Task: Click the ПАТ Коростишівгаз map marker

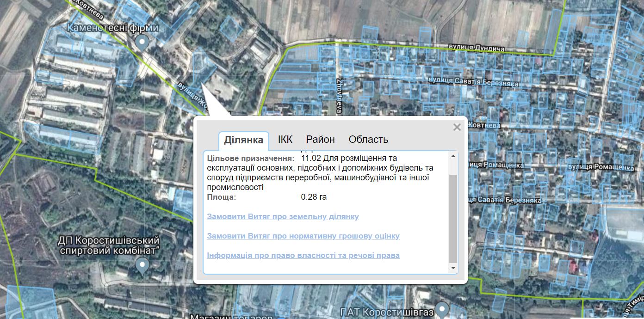Action: [x=444, y=308]
